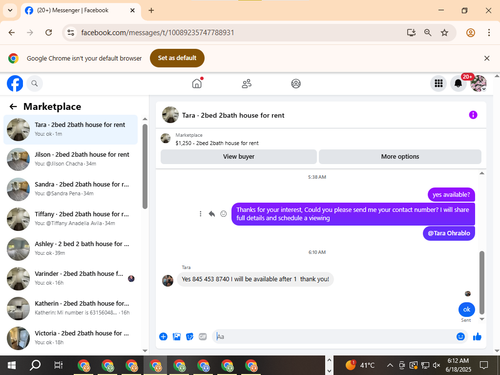The height and width of the screenshot is (375, 500).
Task: Open the notifications bell
Action: 458,83
